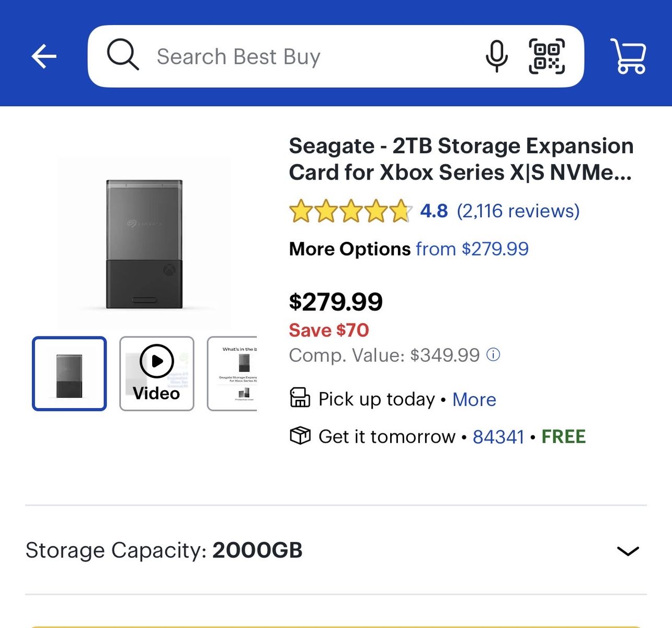672x628 pixels.
Task: Tap the back arrow icon
Action: [44, 57]
